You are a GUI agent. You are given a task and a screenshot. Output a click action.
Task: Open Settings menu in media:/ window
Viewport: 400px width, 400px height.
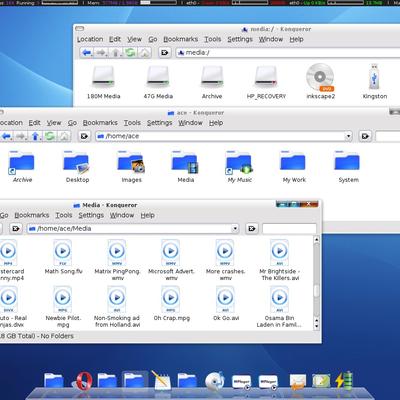click(240, 39)
